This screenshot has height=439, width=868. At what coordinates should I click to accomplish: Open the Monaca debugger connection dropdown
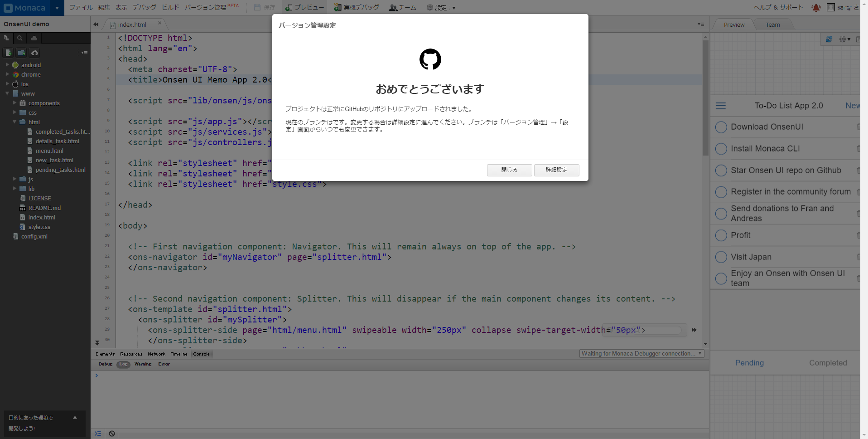click(x=641, y=354)
